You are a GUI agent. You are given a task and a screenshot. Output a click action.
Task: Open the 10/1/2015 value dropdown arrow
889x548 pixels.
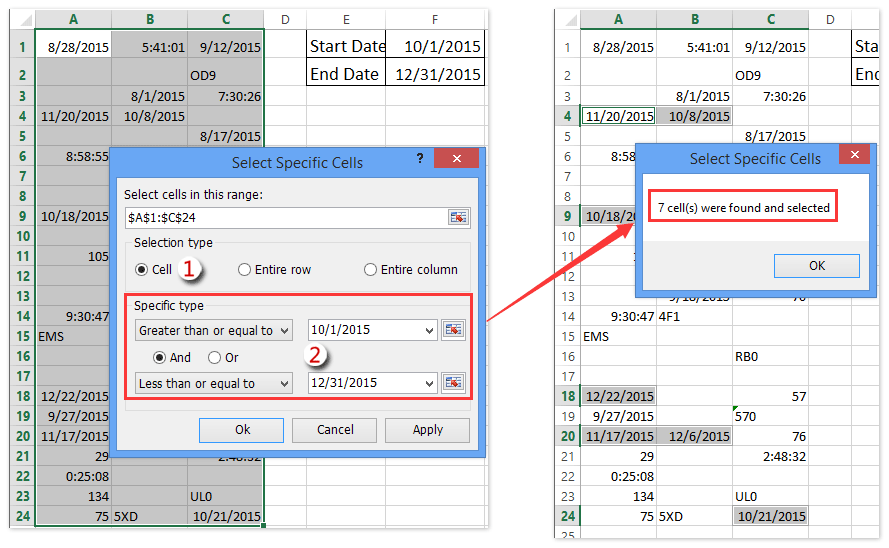coord(430,330)
